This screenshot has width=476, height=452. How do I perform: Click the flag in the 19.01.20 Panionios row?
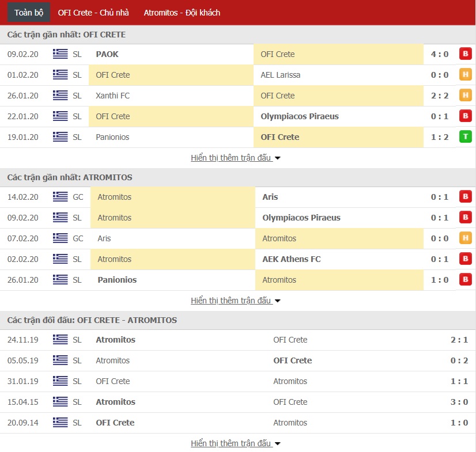tap(60, 137)
